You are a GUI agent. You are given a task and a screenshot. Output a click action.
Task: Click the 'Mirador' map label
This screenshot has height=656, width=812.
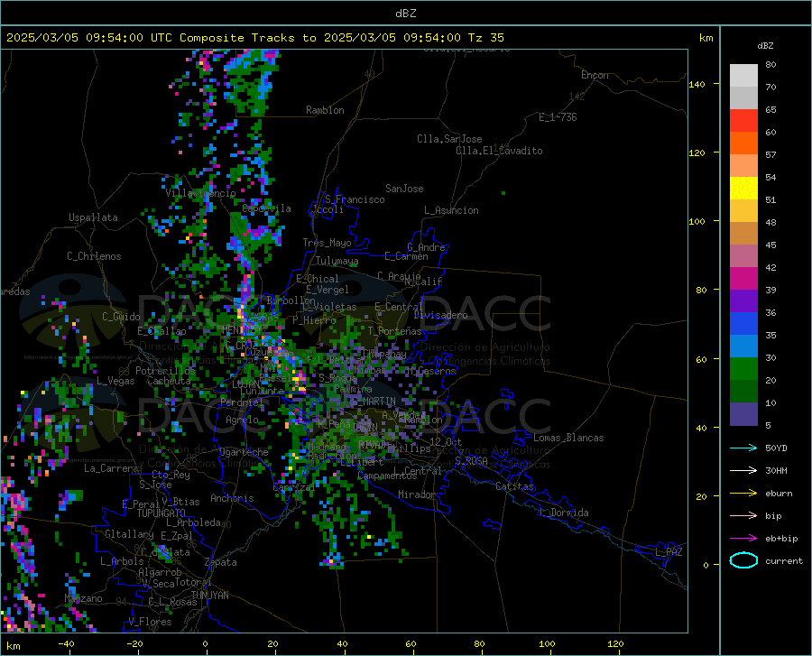tap(417, 494)
